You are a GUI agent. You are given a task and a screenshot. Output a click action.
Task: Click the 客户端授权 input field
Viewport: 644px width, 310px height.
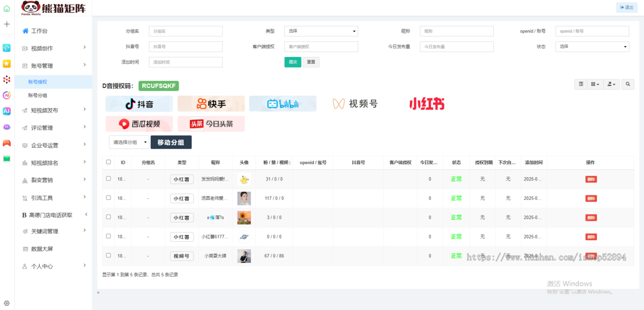click(x=321, y=47)
